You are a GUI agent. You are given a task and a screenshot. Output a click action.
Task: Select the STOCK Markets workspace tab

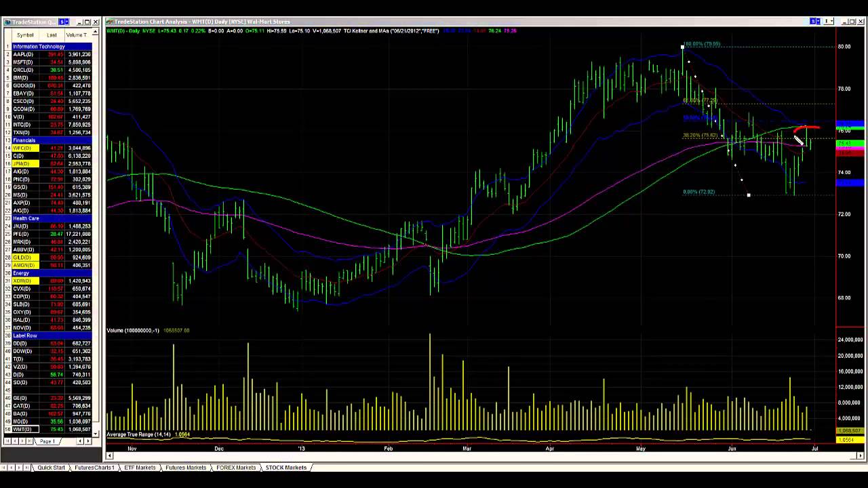pyautogui.click(x=285, y=468)
